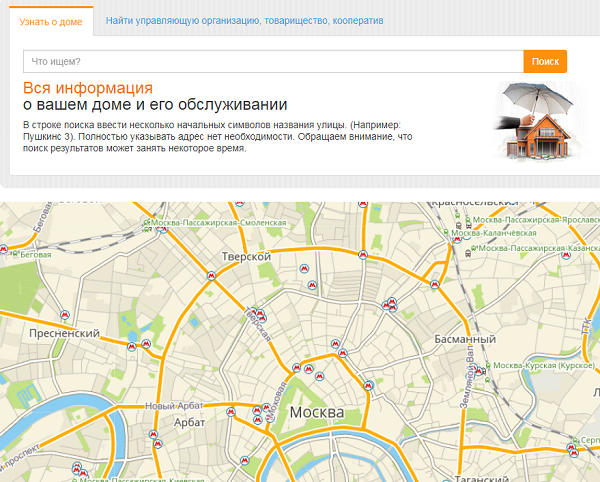This screenshot has height=482, width=600.
Task: Click the 'Пресненский' district label
Action: point(63,333)
